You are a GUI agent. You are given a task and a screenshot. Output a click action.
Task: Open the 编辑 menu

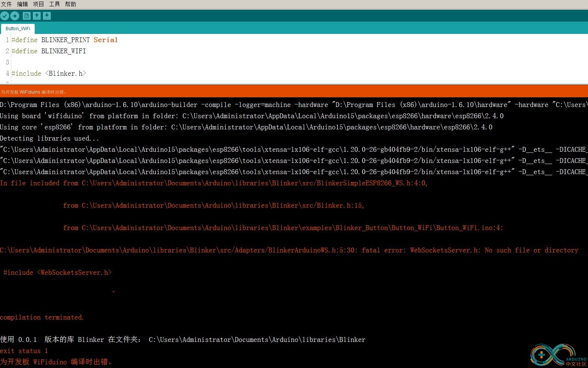(x=22, y=4)
